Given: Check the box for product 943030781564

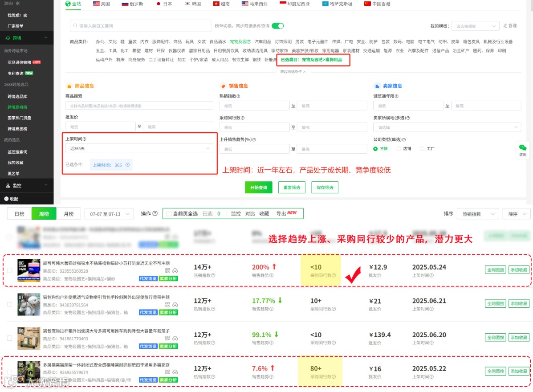Looking at the screenshot, I should pyautogui.click(x=9, y=305).
